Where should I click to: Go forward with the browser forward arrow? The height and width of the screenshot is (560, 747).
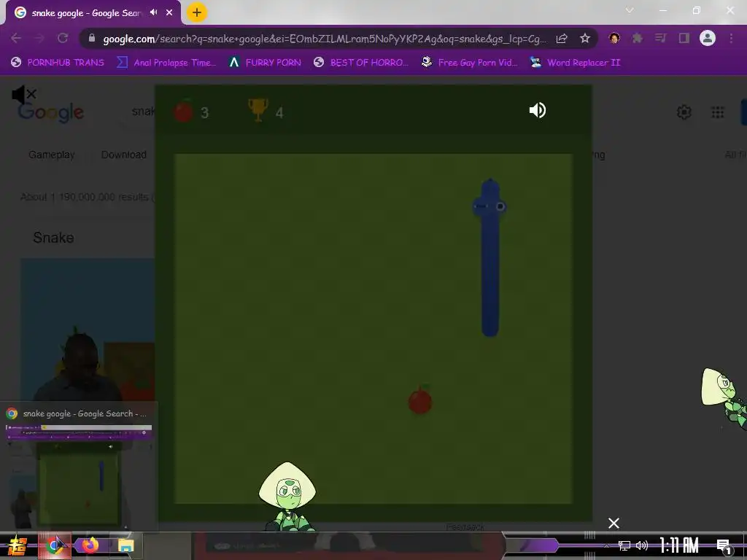(x=39, y=38)
